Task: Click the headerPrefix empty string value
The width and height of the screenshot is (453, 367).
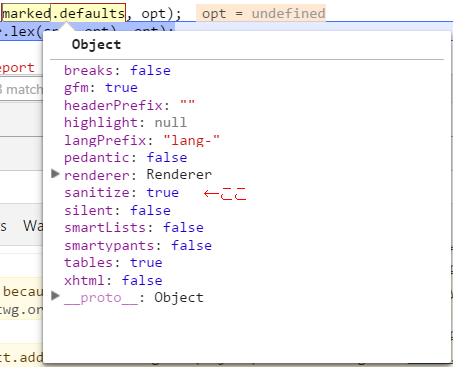Action: pos(187,106)
